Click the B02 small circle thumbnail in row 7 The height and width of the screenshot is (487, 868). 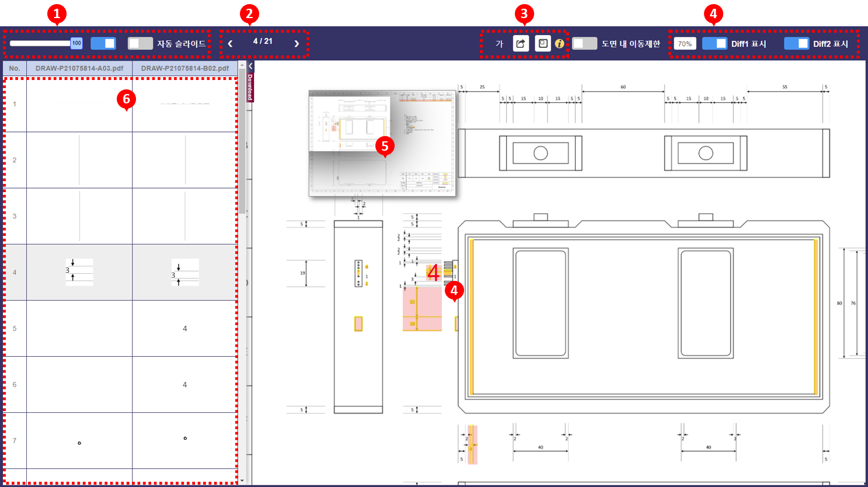click(x=185, y=438)
